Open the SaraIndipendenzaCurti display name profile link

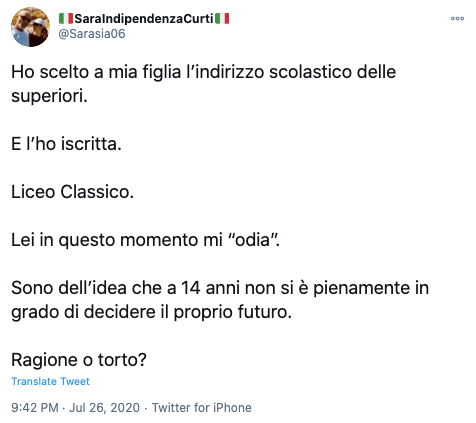point(144,19)
